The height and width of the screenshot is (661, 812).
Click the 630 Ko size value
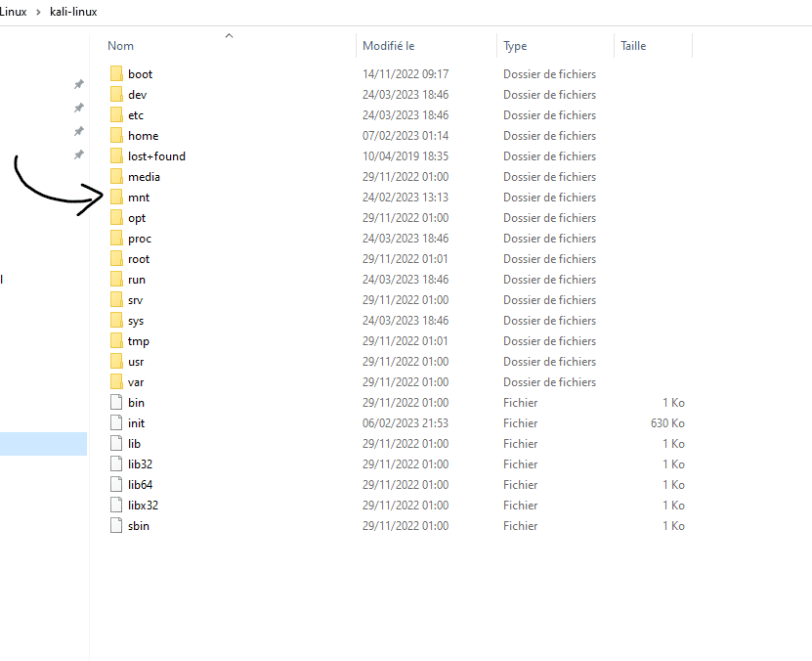point(667,423)
